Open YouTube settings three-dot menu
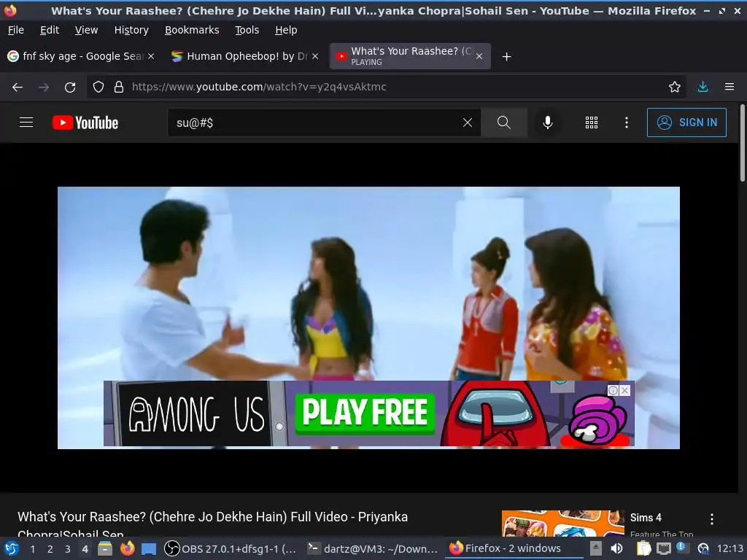Viewport: 747px width, 560px height. [x=626, y=122]
